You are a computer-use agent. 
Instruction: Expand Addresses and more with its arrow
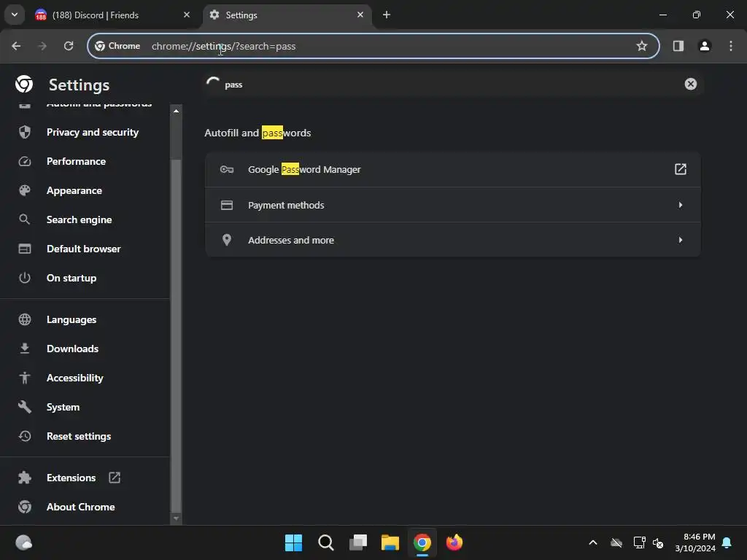(x=681, y=239)
